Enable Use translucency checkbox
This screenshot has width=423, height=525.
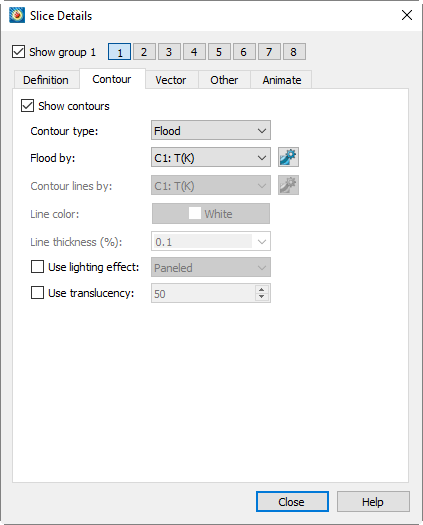click(37, 293)
